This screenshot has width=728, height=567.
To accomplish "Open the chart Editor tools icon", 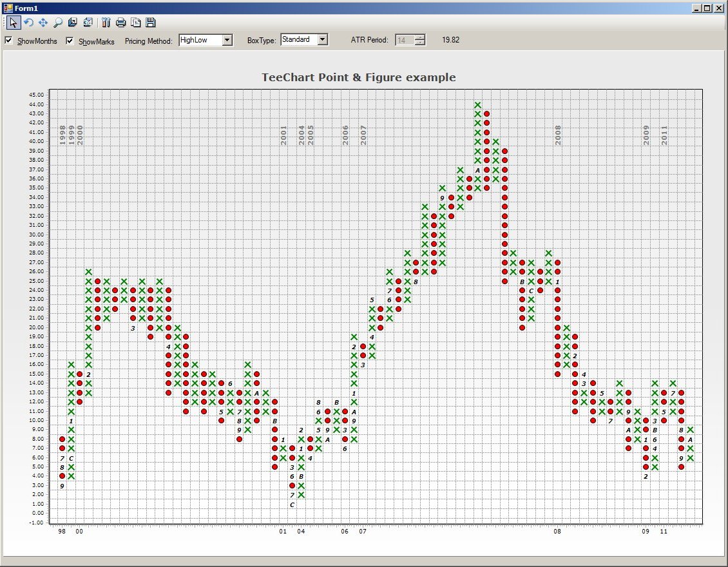I will coord(106,23).
